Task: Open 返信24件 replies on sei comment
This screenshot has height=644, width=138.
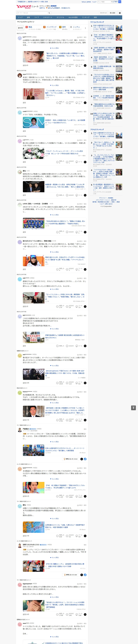Action: 26,383
